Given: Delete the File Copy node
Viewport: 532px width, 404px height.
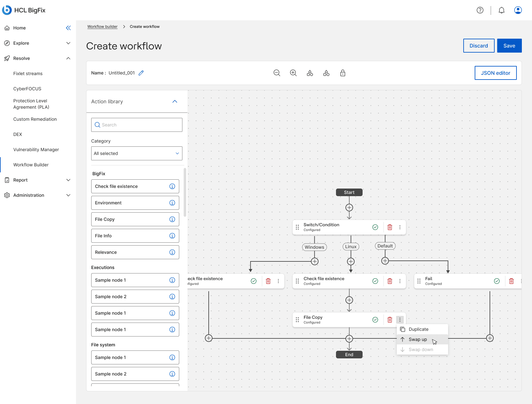Looking at the screenshot, I should point(390,320).
